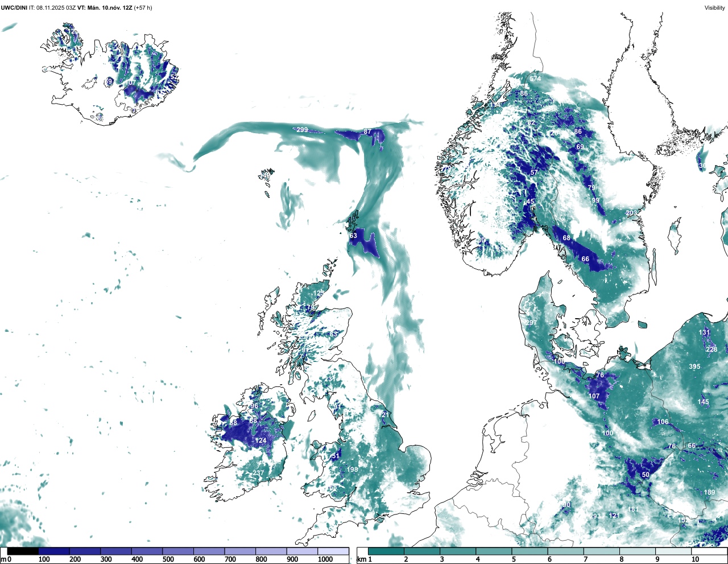Click the '45' value near Oslo
This screenshot has width=728, height=564.
coord(531,202)
